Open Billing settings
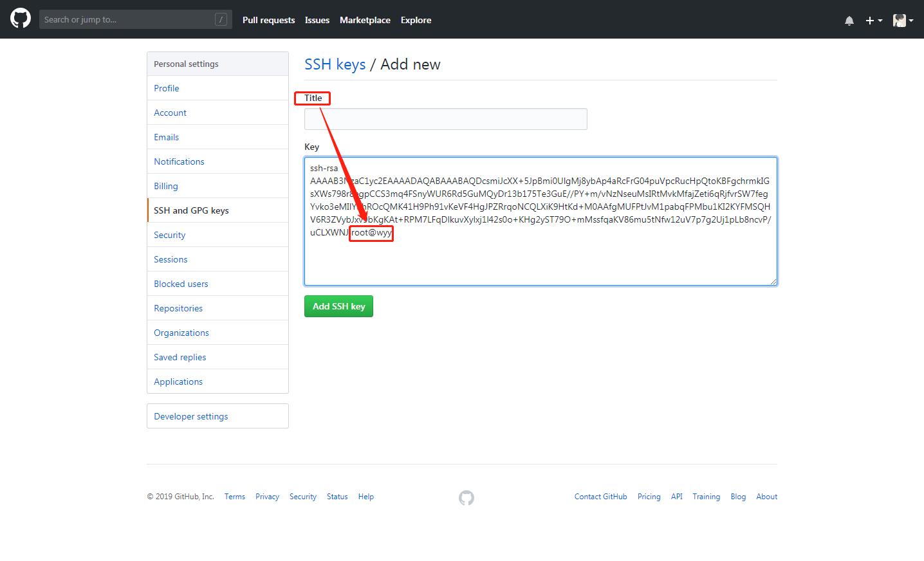The image size is (924, 561). tap(217, 186)
